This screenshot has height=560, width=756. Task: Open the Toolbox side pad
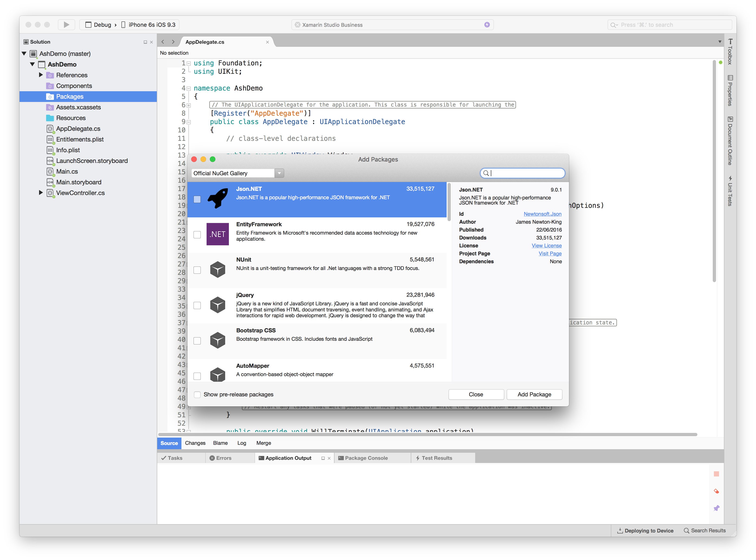(730, 51)
